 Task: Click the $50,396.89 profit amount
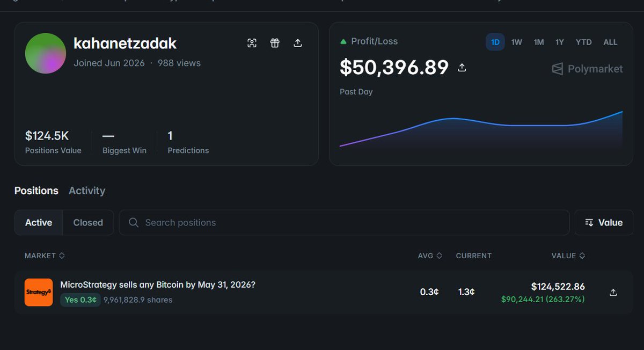(x=394, y=68)
